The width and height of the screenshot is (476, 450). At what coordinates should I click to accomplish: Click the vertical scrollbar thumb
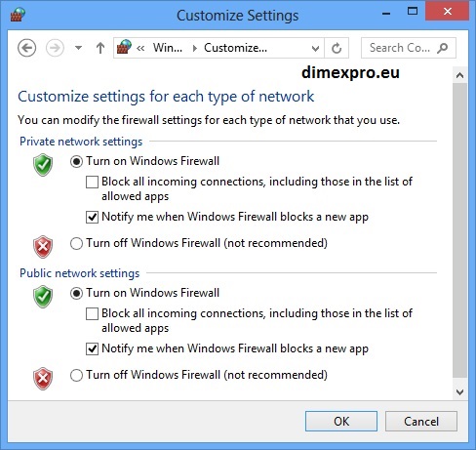click(x=459, y=230)
